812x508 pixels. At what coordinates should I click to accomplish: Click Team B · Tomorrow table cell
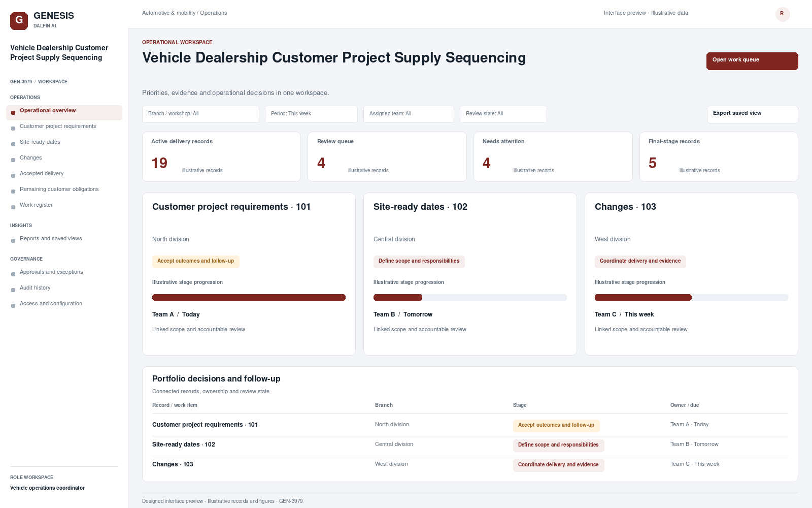tap(694, 444)
